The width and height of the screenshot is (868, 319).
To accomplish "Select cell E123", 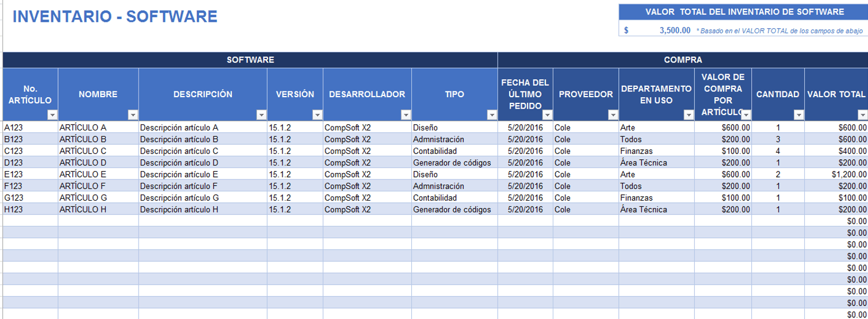I will [30, 174].
